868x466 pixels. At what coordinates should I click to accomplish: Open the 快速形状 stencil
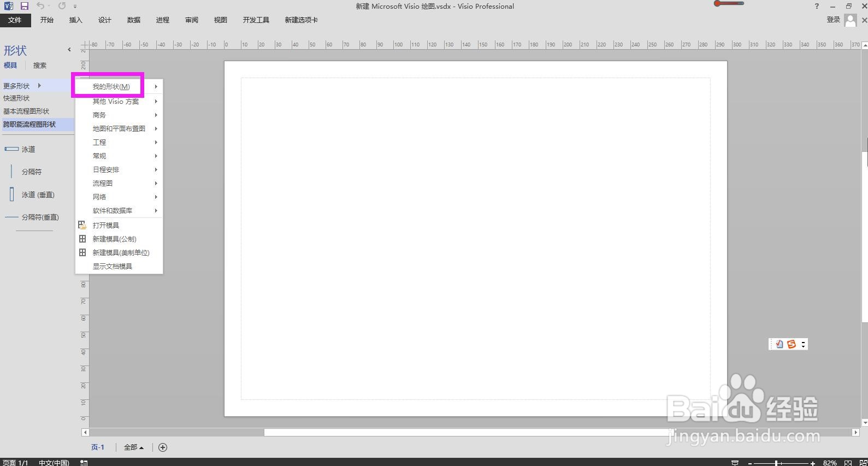pyautogui.click(x=16, y=98)
